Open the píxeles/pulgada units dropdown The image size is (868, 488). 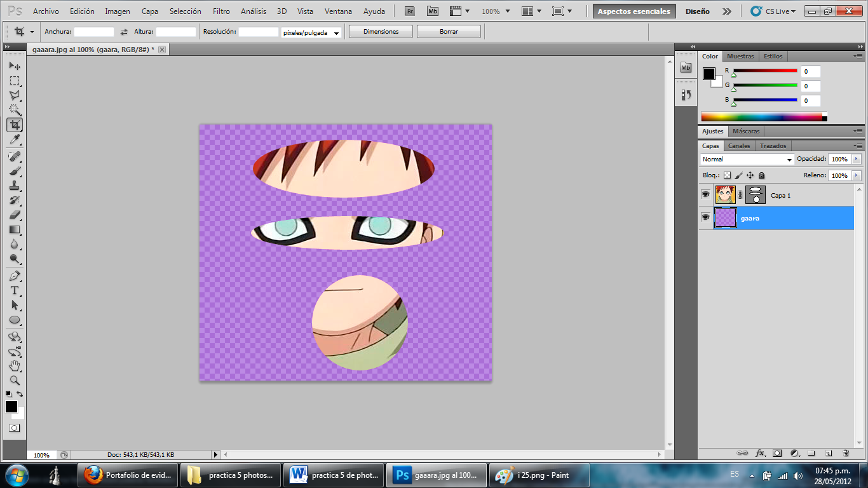pyautogui.click(x=311, y=32)
